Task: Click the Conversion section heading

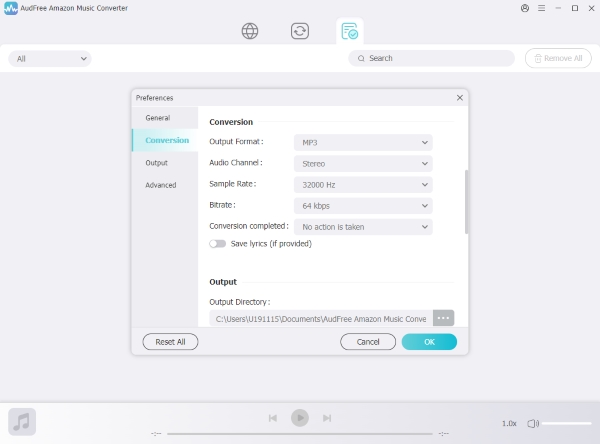Action: click(x=231, y=122)
